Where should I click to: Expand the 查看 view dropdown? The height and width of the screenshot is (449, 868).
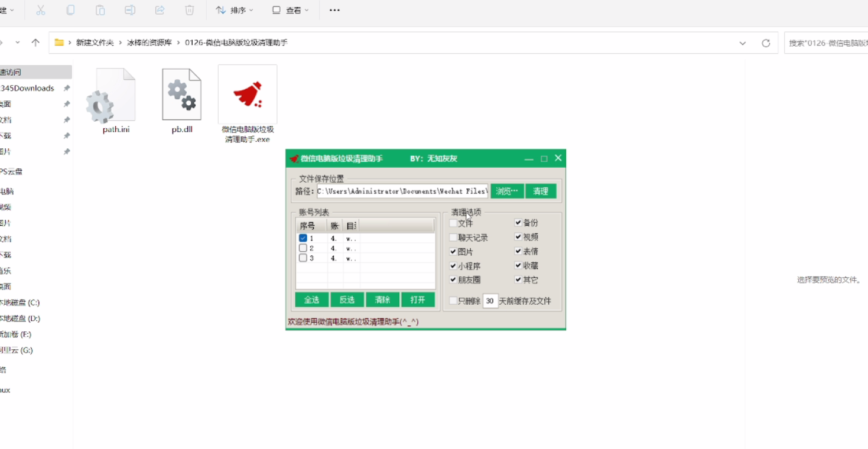[290, 10]
